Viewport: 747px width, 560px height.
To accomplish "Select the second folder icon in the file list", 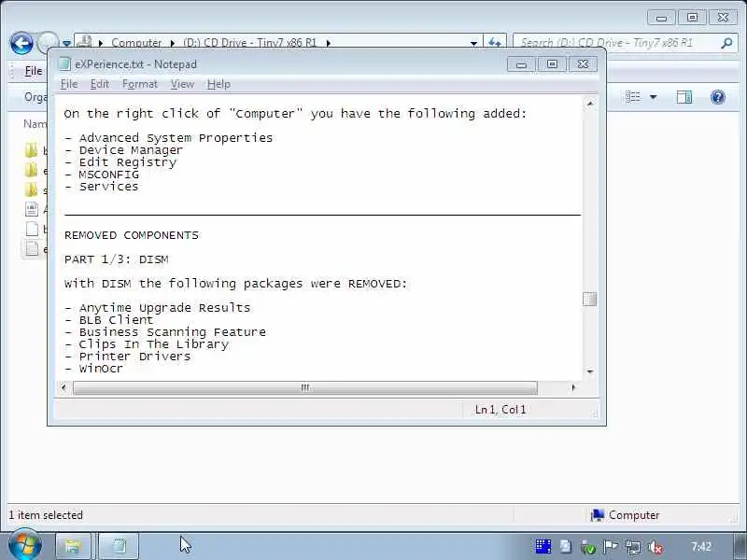I will click(31, 170).
